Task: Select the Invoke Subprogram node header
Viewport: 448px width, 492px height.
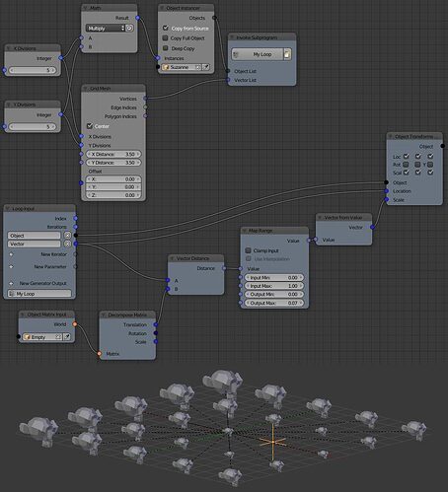Action: (261, 37)
